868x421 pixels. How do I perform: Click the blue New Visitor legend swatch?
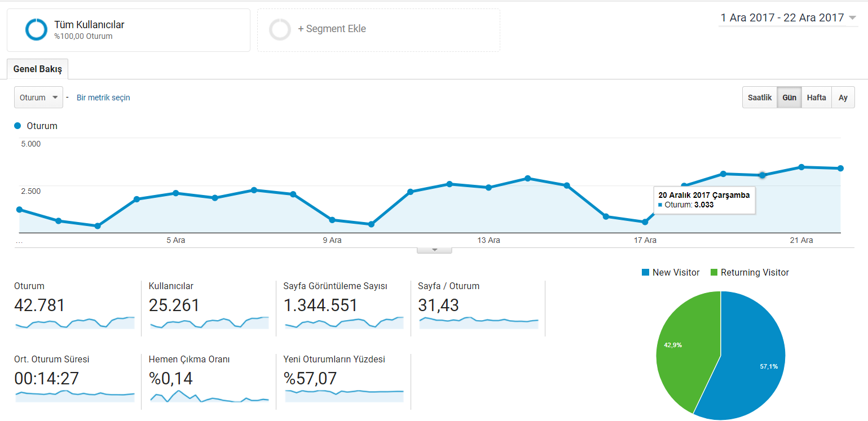(x=645, y=273)
